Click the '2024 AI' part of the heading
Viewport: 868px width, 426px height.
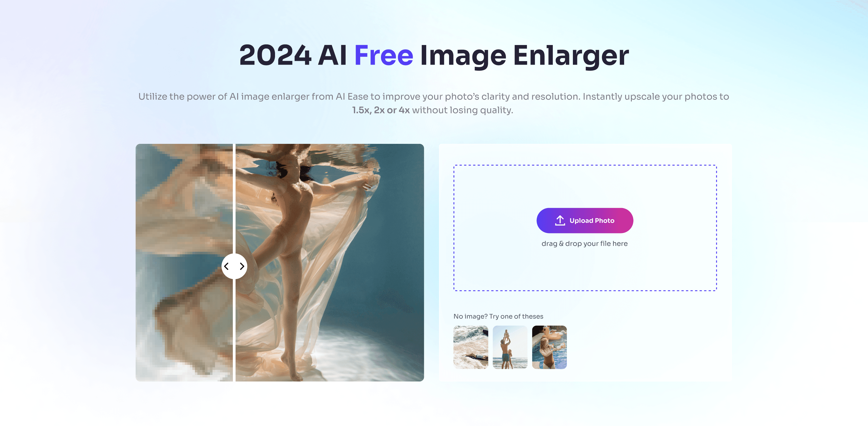pyautogui.click(x=293, y=55)
